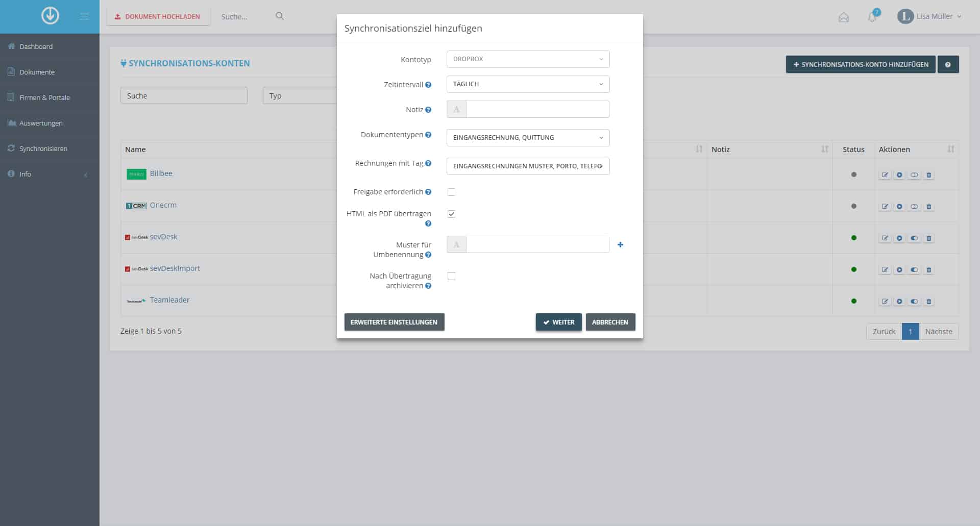Click the edit icon in the Billbee row
The width and height of the screenshot is (980, 526).
(885, 175)
